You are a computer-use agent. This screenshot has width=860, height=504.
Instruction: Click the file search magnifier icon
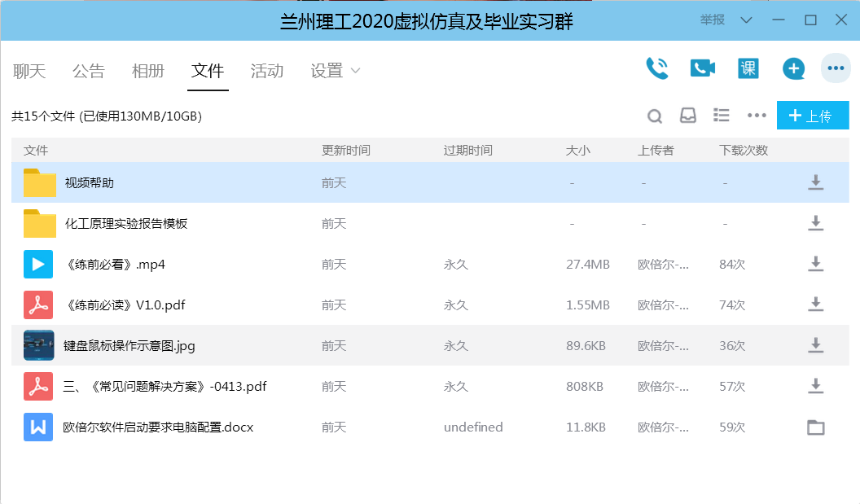tap(655, 116)
